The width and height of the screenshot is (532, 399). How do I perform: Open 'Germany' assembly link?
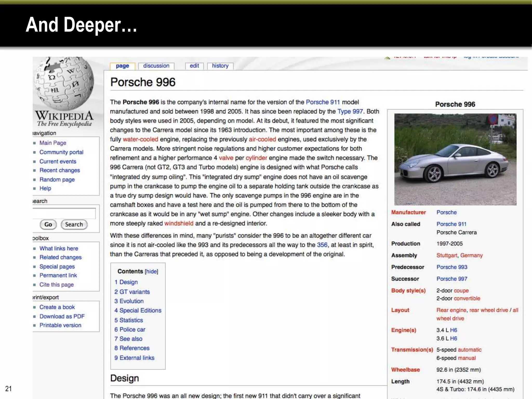pyautogui.click(x=471, y=255)
